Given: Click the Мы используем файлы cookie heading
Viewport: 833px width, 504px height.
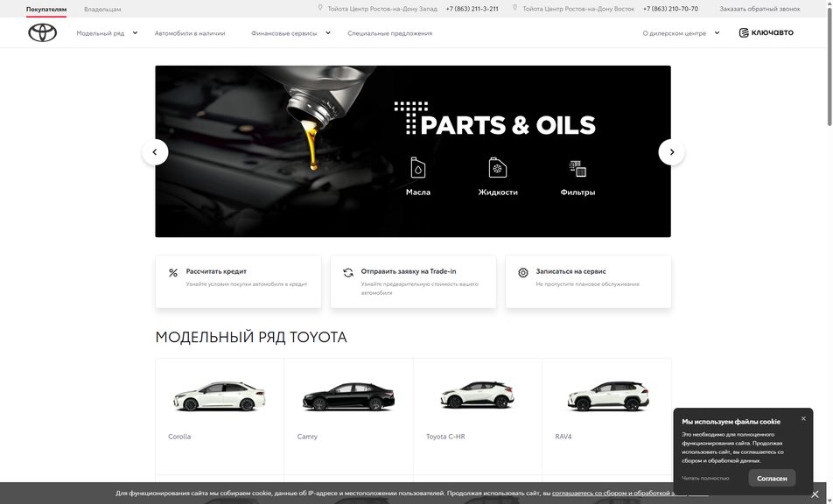Looking at the screenshot, I should (x=731, y=422).
